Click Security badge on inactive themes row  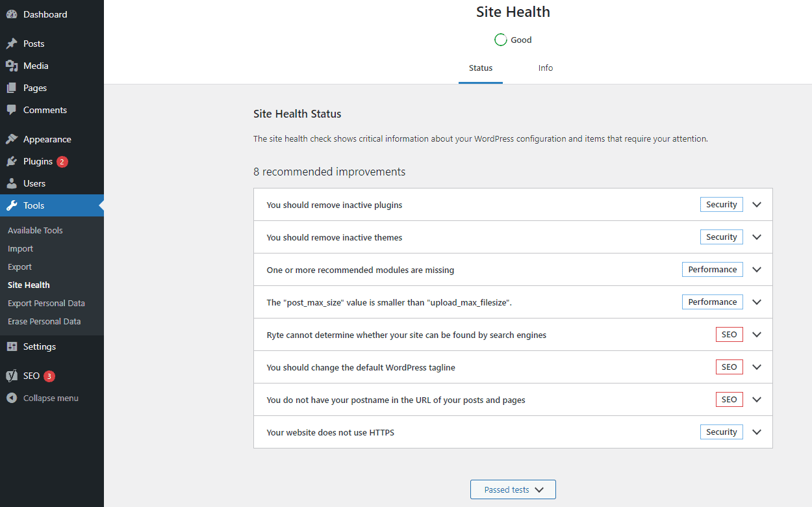[x=721, y=237]
